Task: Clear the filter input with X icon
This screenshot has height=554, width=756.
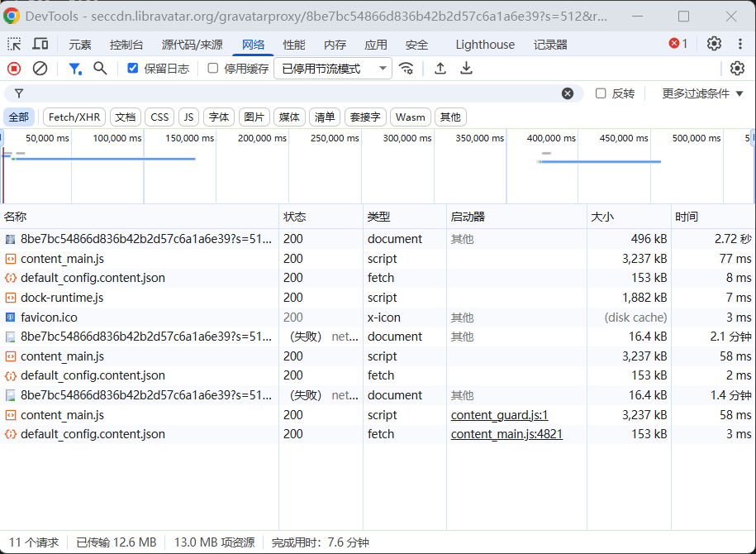Action: click(568, 93)
